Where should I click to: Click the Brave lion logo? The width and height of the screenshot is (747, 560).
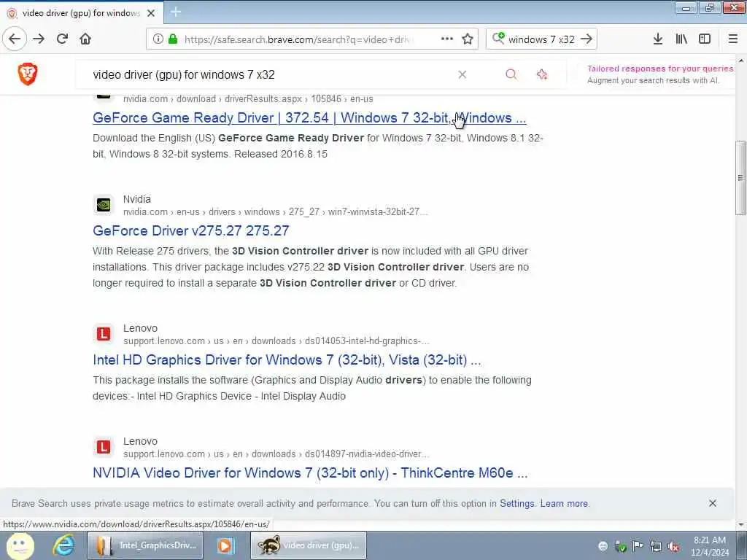click(28, 74)
